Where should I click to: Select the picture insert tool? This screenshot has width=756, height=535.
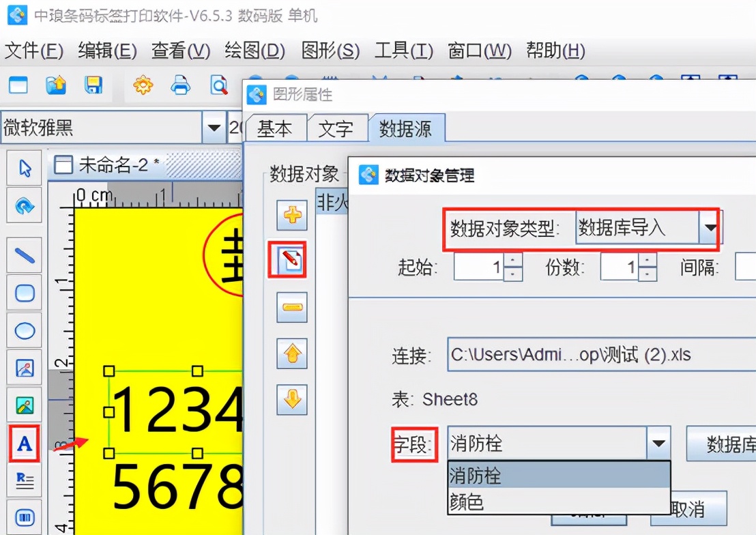click(x=25, y=405)
